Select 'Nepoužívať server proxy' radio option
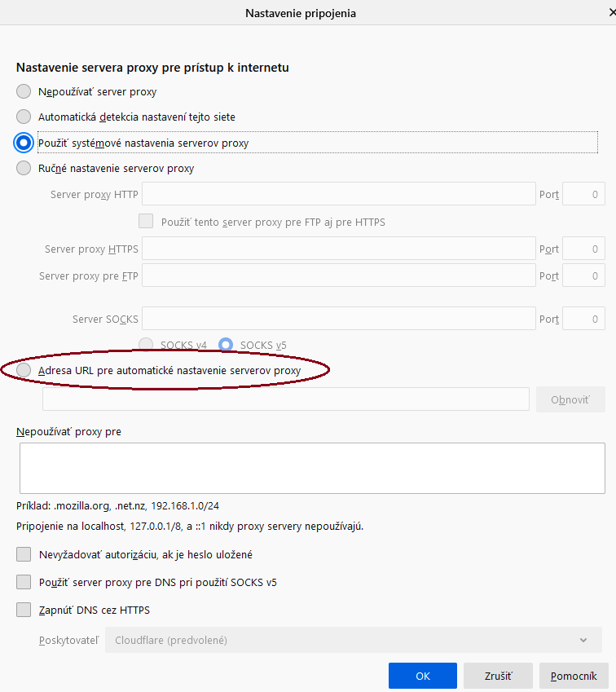 (x=24, y=91)
